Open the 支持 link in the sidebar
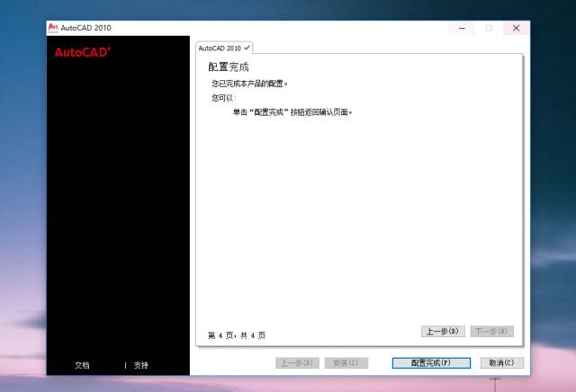 (140, 365)
